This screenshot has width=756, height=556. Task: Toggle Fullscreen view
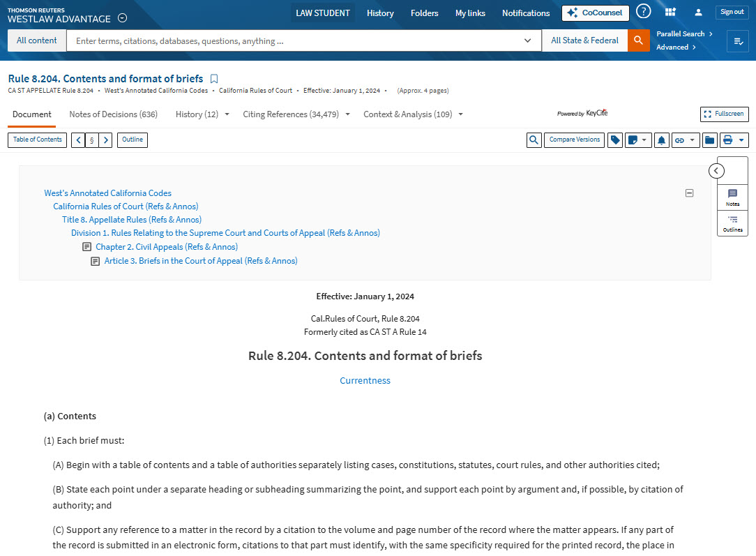coord(724,114)
